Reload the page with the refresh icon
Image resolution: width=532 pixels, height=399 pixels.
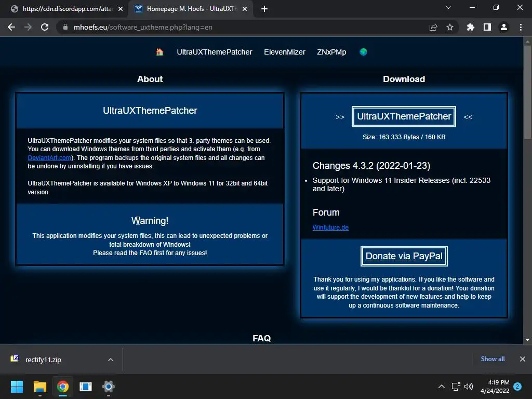click(45, 27)
